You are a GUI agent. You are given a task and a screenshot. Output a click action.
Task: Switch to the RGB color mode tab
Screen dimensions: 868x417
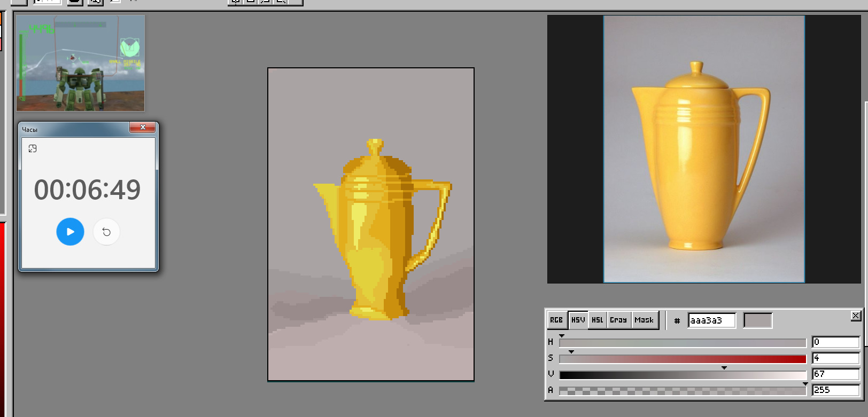556,320
